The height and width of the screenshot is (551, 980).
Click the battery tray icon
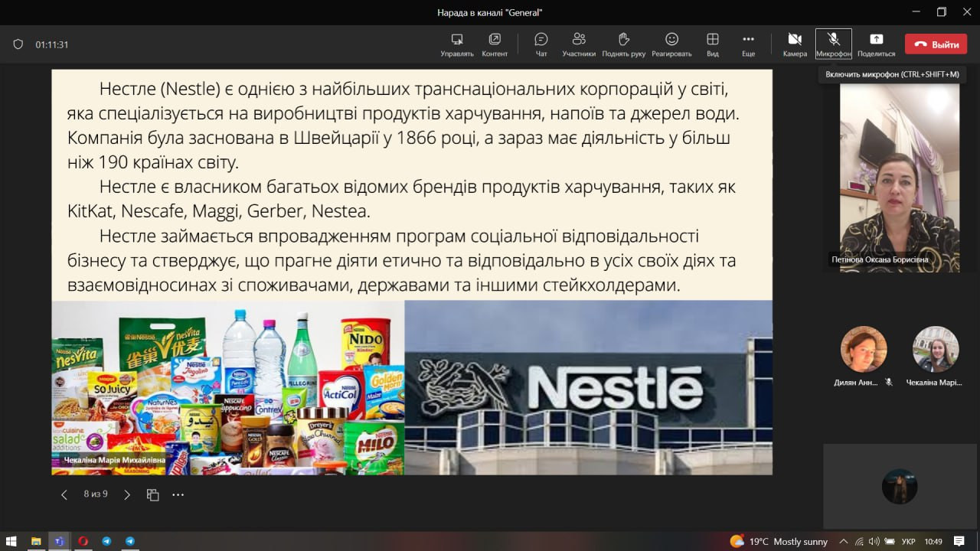pos(890,541)
